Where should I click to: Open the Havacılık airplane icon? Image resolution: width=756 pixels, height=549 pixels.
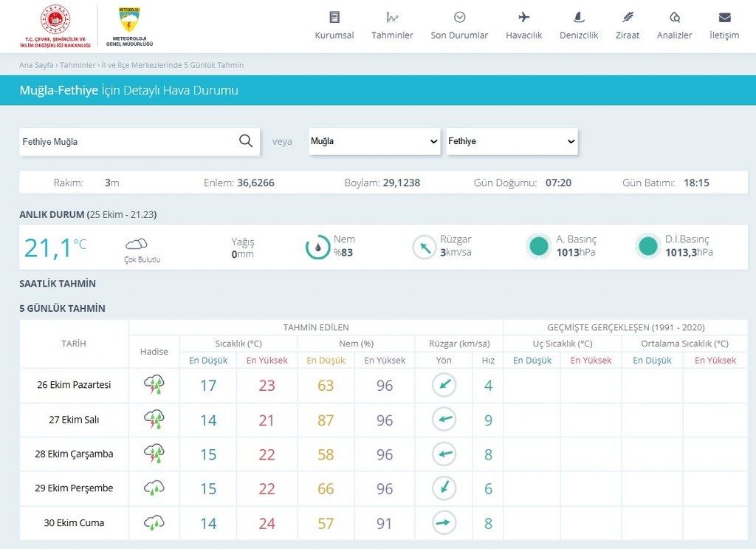[523, 18]
